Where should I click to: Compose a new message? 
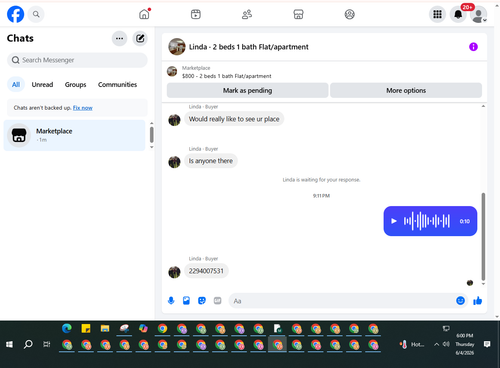point(140,38)
